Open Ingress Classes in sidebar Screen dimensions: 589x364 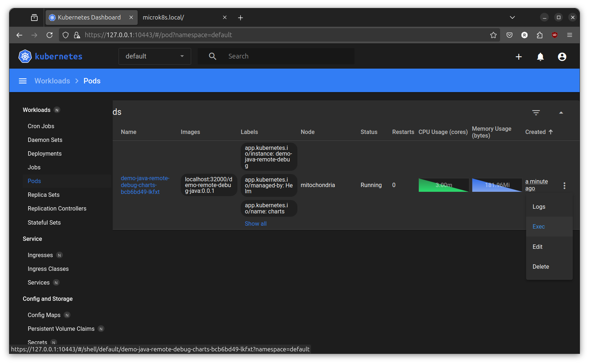tap(48, 269)
